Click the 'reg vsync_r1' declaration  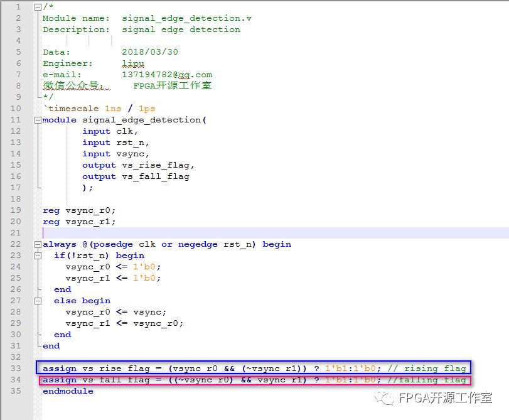(79, 222)
